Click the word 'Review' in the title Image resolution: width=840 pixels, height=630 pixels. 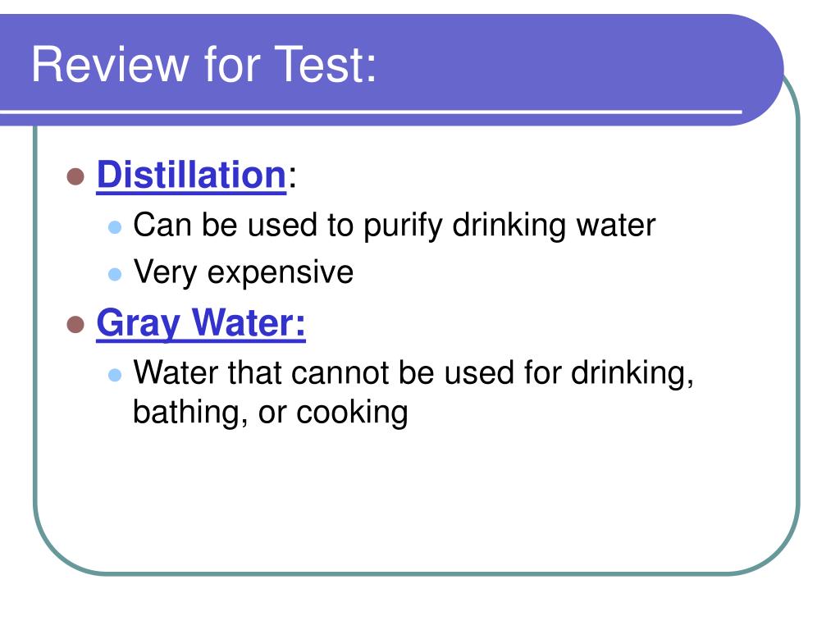pos(111,64)
